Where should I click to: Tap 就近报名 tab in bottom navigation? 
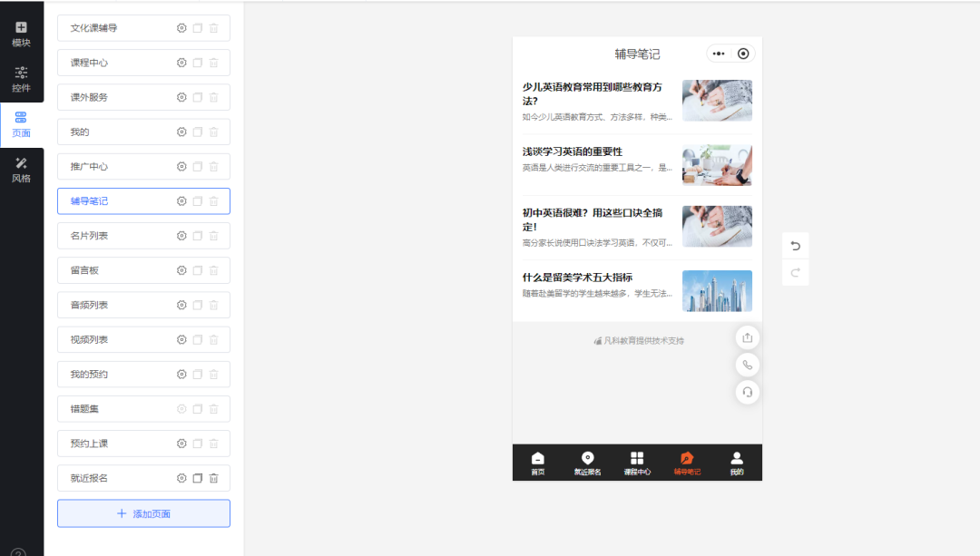click(587, 463)
